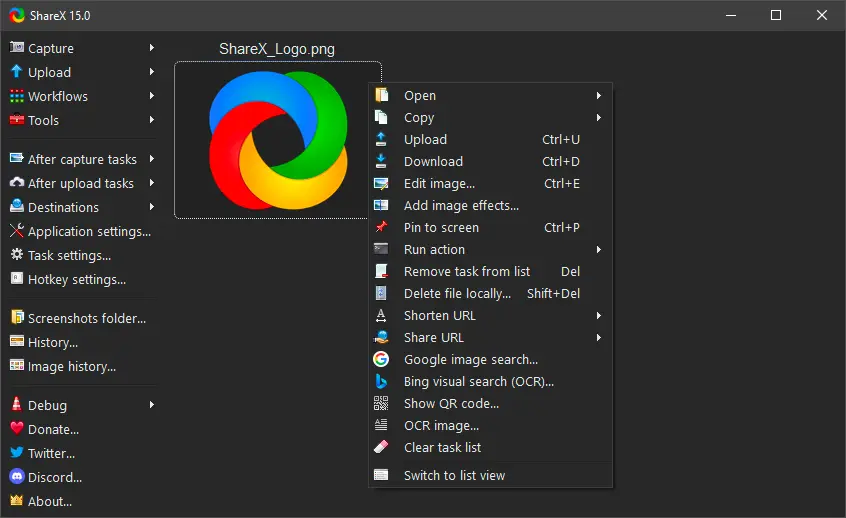Image resolution: width=846 pixels, height=518 pixels.
Task: Open Application settings...
Action: pos(89,231)
